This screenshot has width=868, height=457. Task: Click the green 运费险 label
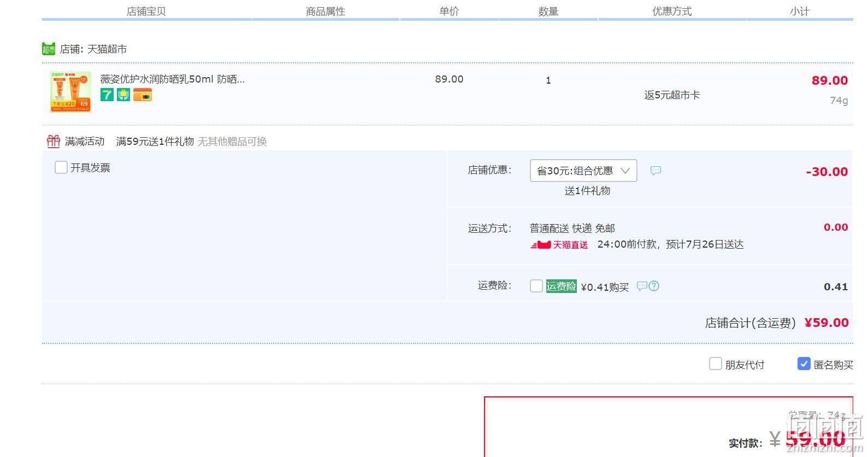pos(561,286)
